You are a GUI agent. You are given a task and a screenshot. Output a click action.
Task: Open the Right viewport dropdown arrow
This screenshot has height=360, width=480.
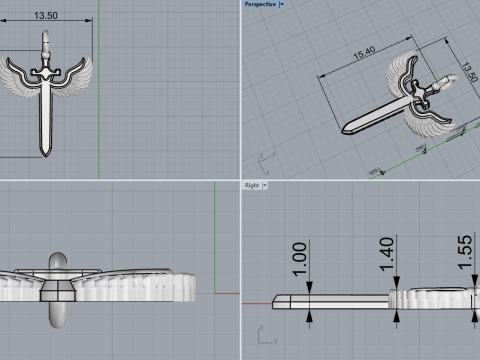[x=265, y=185]
